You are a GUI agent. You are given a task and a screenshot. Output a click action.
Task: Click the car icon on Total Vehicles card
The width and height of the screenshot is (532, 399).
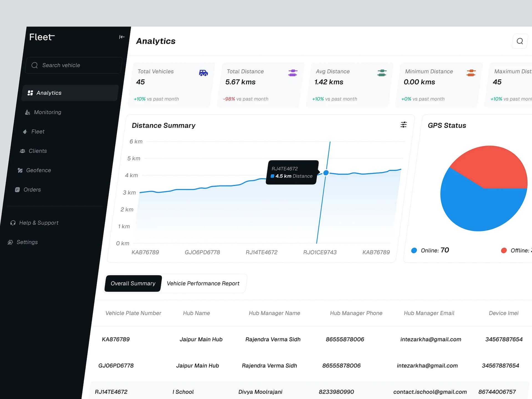203,73
